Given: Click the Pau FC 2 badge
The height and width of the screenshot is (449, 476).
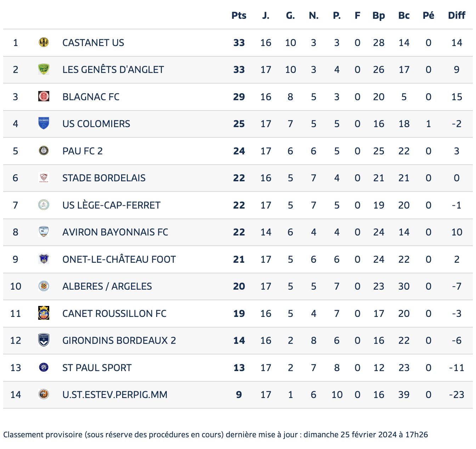Looking at the screenshot, I should pyautogui.click(x=44, y=151).
